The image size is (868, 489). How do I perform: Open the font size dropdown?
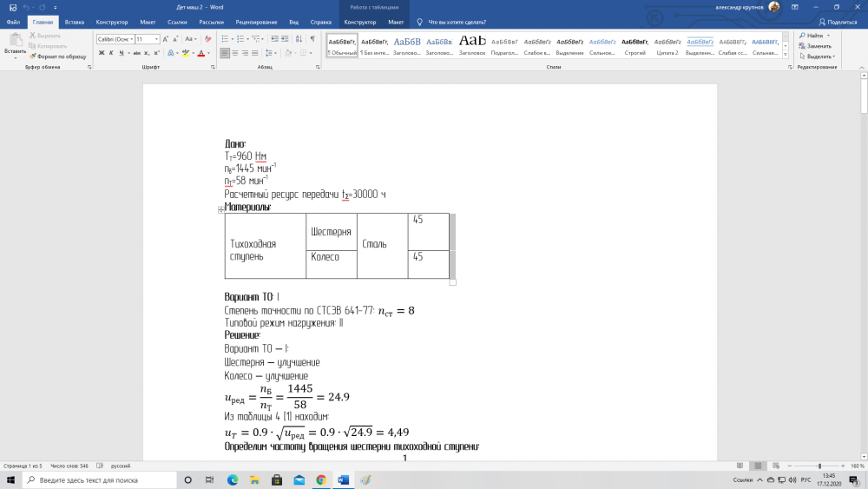coord(156,39)
